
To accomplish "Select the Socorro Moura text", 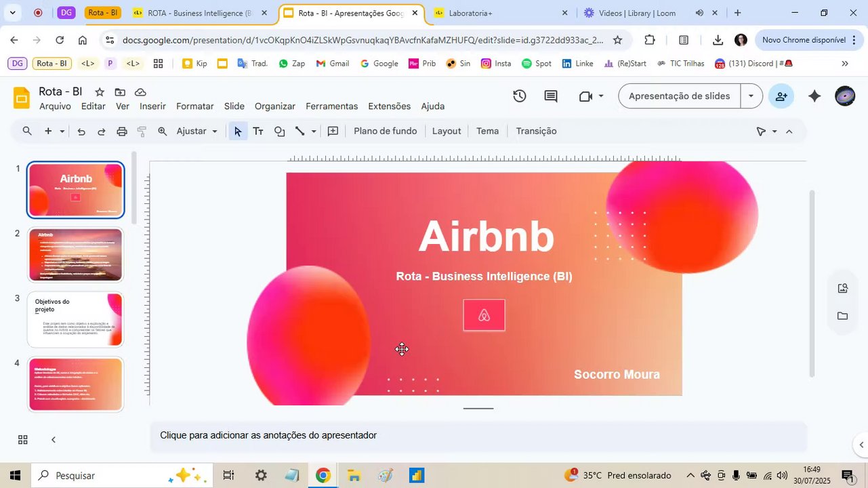I will click(x=617, y=375).
